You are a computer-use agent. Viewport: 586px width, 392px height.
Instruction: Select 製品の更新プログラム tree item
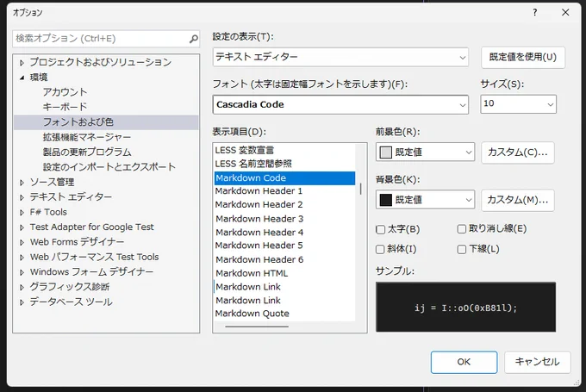tap(87, 152)
